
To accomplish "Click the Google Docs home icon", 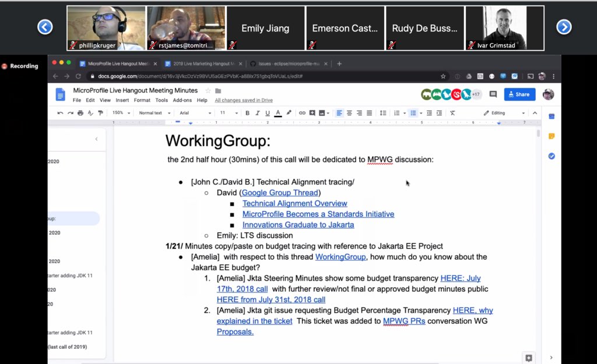I will pos(60,95).
